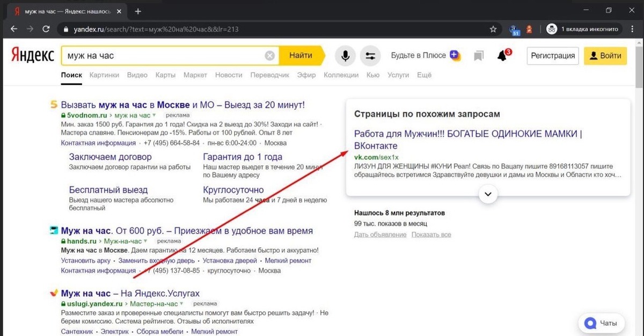Clear the search field with X icon
The width and height of the screenshot is (644, 336).
[x=270, y=56]
